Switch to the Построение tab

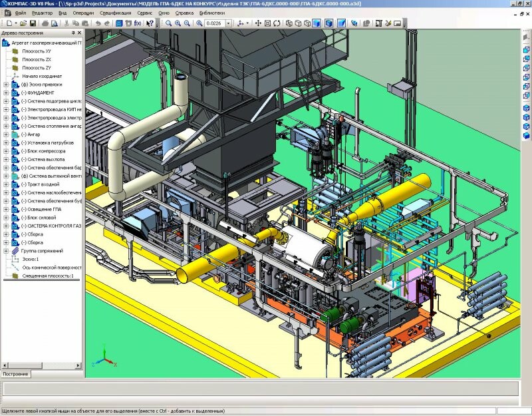pos(16,374)
